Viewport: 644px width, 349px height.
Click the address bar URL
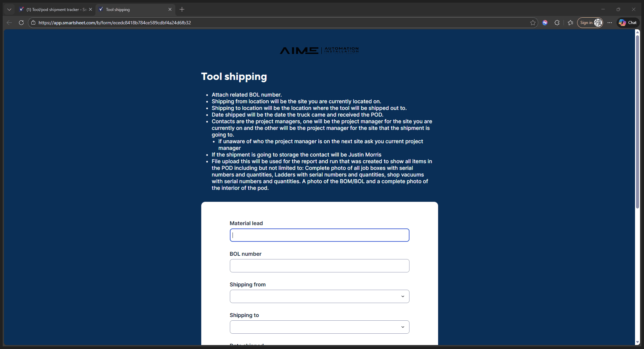point(115,23)
